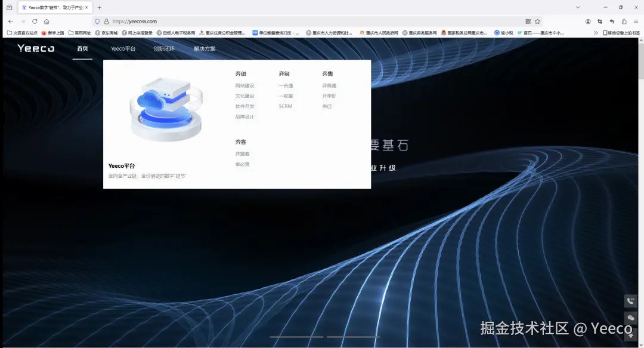Screen dimensions: 644x348
Task: Click the Yeeco平台 title in dropdown panel
Action: pyautogui.click(x=122, y=166)
